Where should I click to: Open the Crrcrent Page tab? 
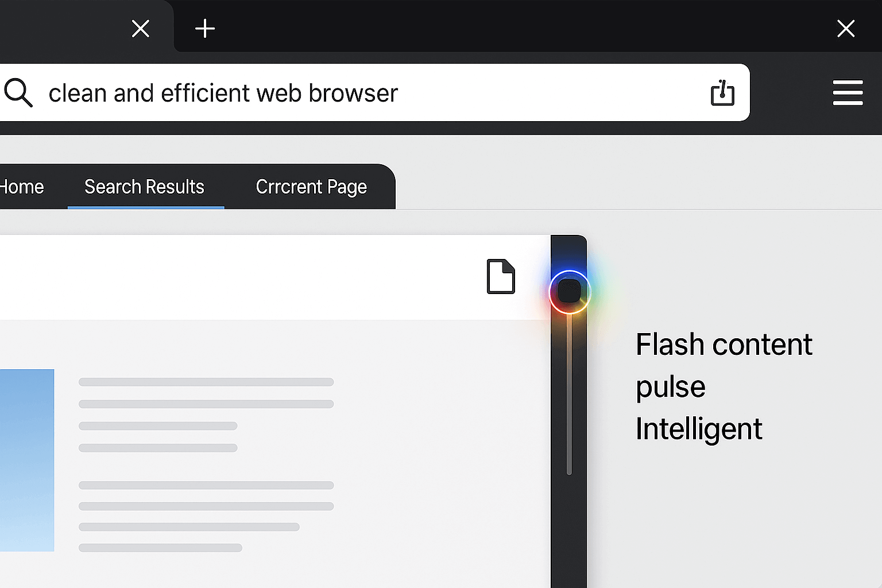311,187
